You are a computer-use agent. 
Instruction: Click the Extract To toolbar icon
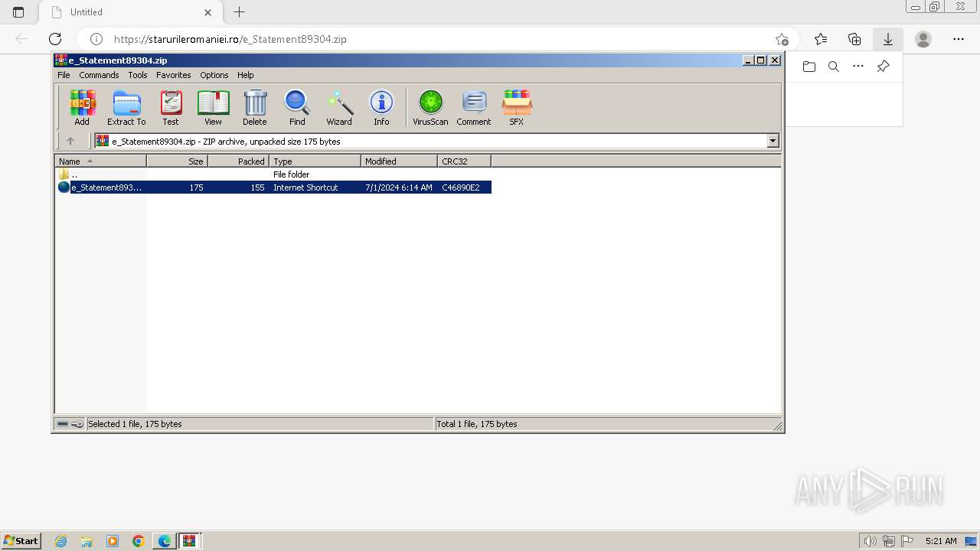126,107
